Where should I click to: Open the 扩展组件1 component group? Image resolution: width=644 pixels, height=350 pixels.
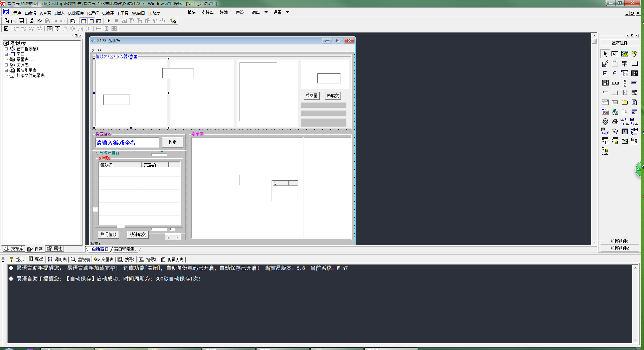(x=620, y=241)
